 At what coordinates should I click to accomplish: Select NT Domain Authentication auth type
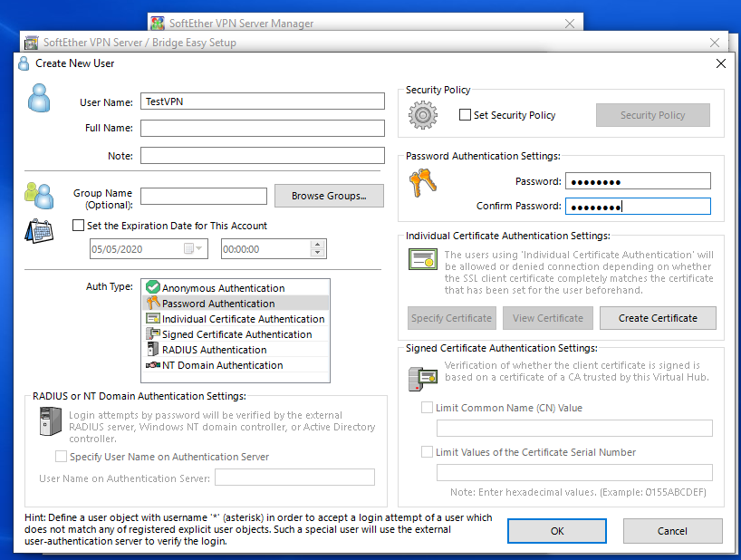236,365
